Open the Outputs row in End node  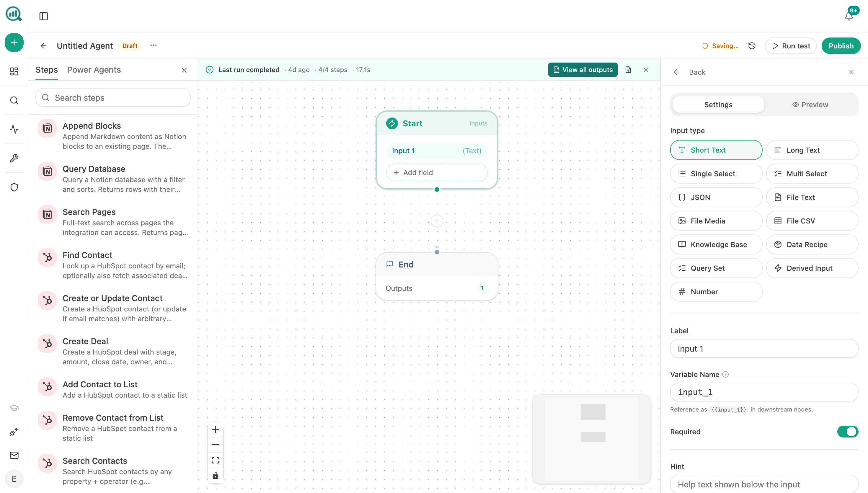coord(437,288)
